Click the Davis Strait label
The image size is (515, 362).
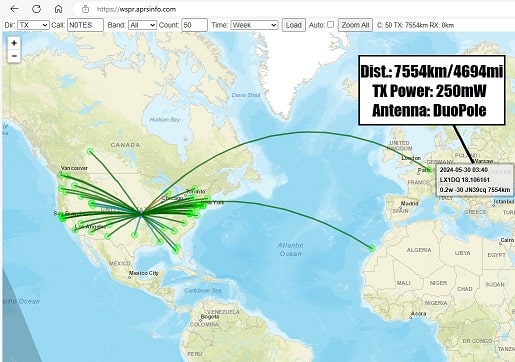(x=246, y=95)
